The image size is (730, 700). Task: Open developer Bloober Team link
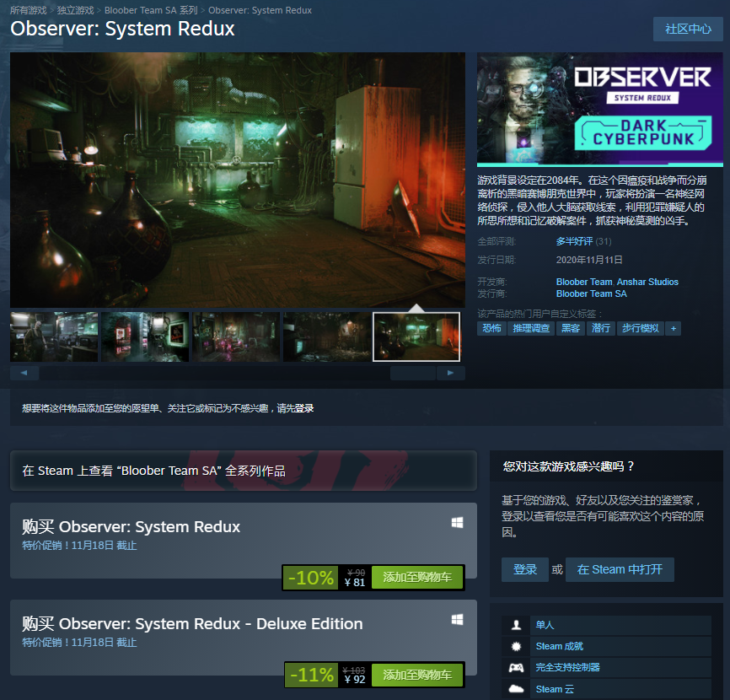(584, 282)
